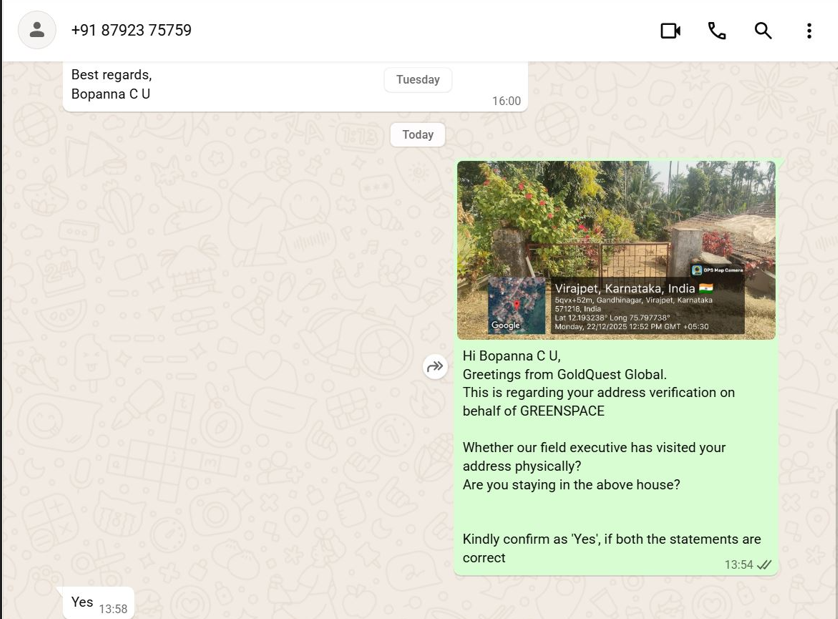Image resolution: width=838 pixels, height=619 pixels.
Task: Select the "Best regards, Bopanna C U" message
Action: coord(111,85)
